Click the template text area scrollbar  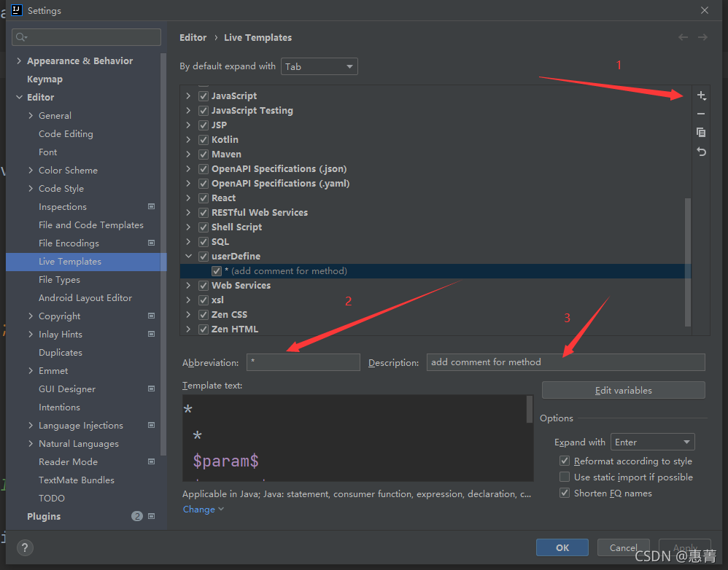[x=530, y=409]
